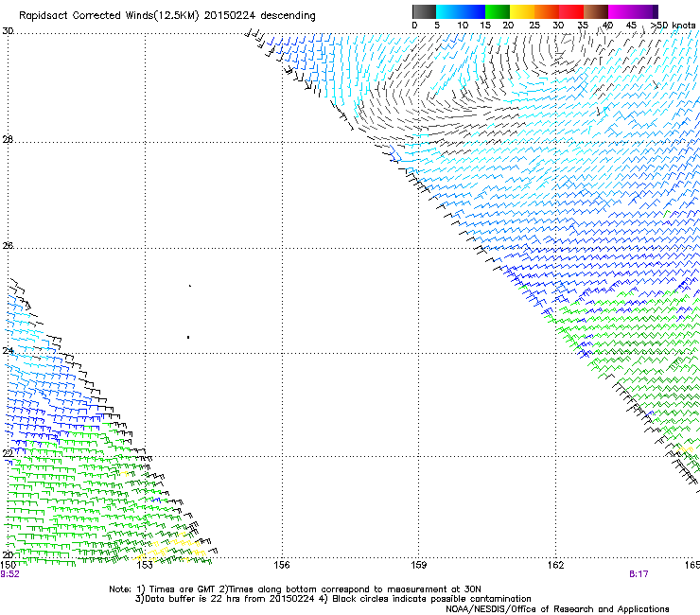Click the longitude label 162
The height and width of the screenshot is (615, 700).
point(556,565)
